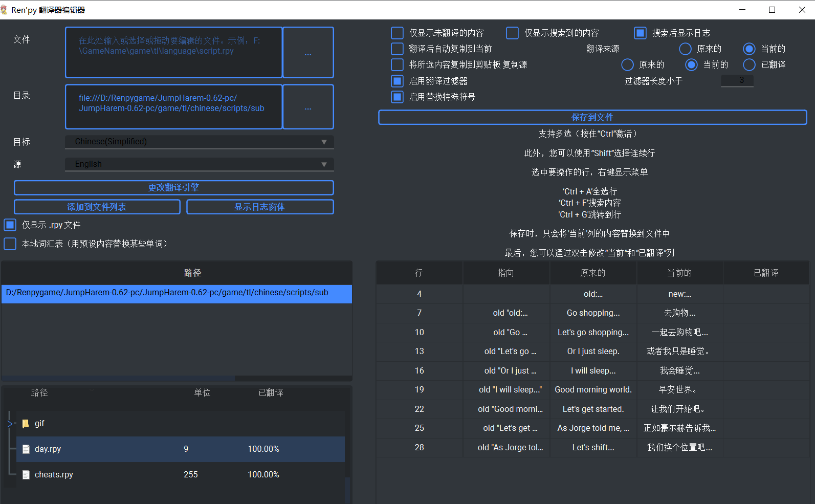Click cell 'Let's shift...' in row 28
The height and width of the screenshot is (504, 815).
pyautogui.click(x=593, y=448)
